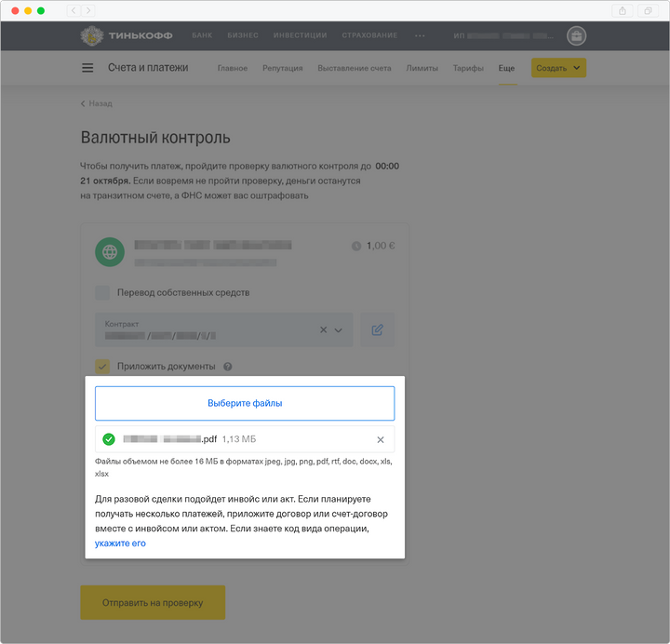Clear the selected contract with X icon
Screen dimensions: 670x644
click(324, 329)
